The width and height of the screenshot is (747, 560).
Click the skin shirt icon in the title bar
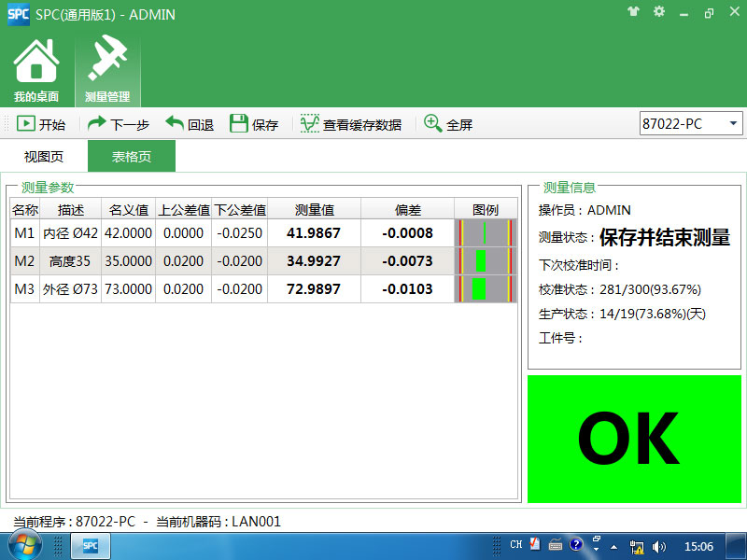(x=633, y=11)
